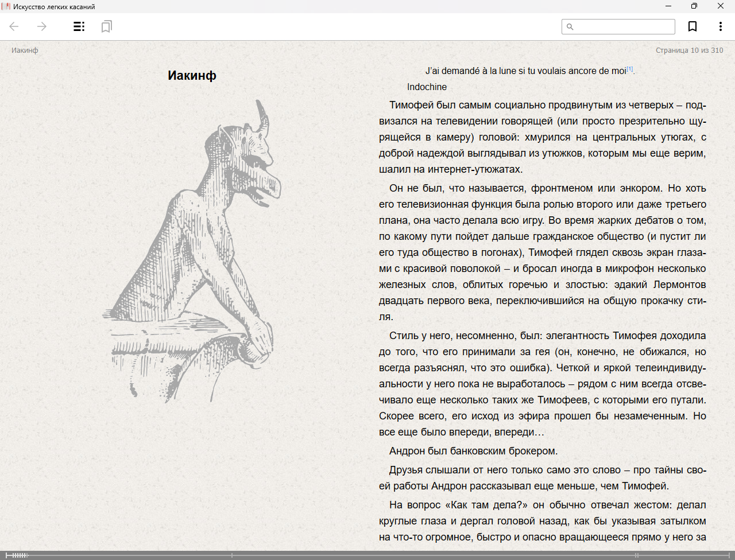Image resolution: width=735 pixels, height=560 pixels.
Task: Restore down the reader window
Action: [694, 6]
